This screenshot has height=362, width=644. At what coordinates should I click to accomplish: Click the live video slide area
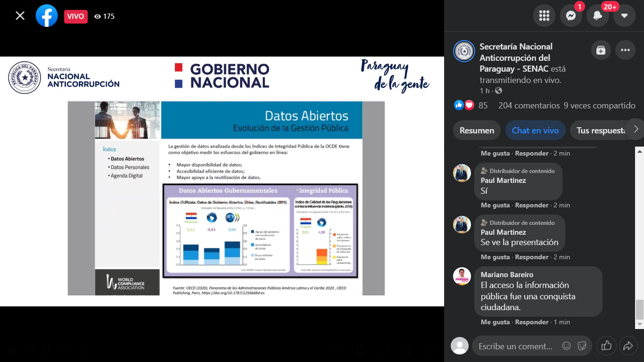coord(222,181)
